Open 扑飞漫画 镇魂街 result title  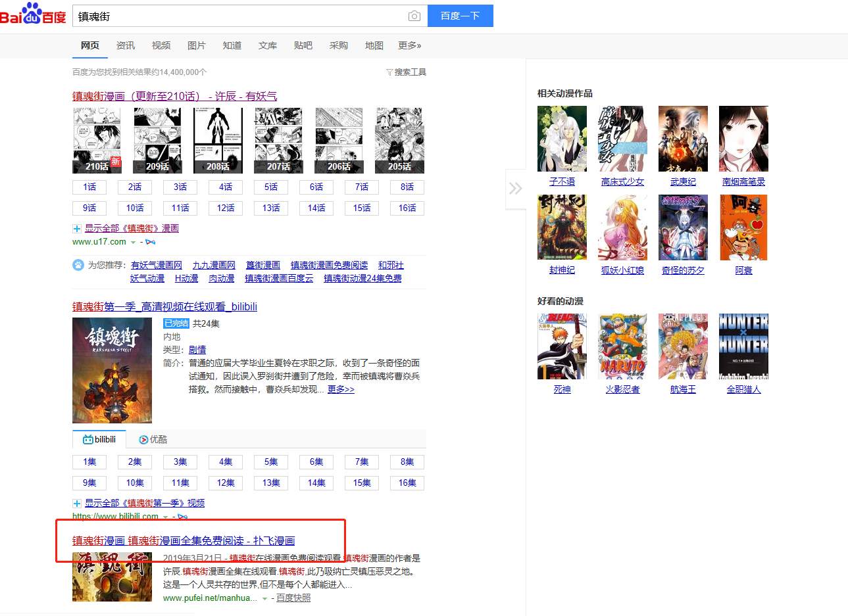pos(184,540)
